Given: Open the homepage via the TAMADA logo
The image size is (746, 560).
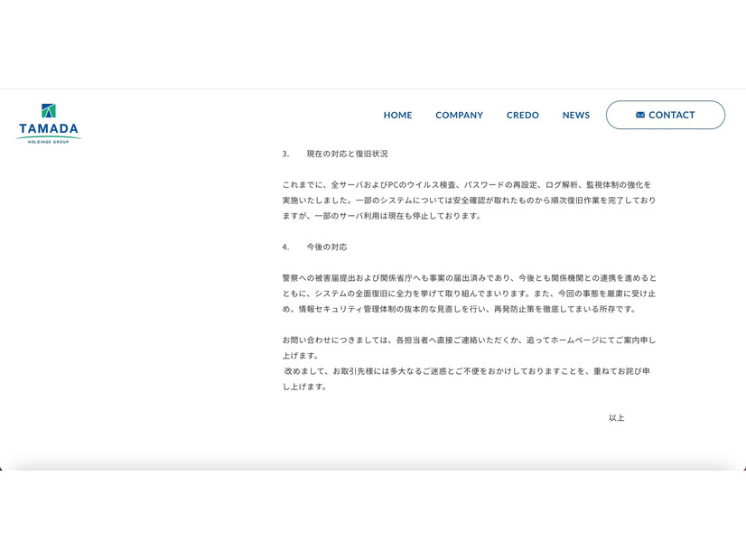Looking at the screenshot, I should pos(47,122).
